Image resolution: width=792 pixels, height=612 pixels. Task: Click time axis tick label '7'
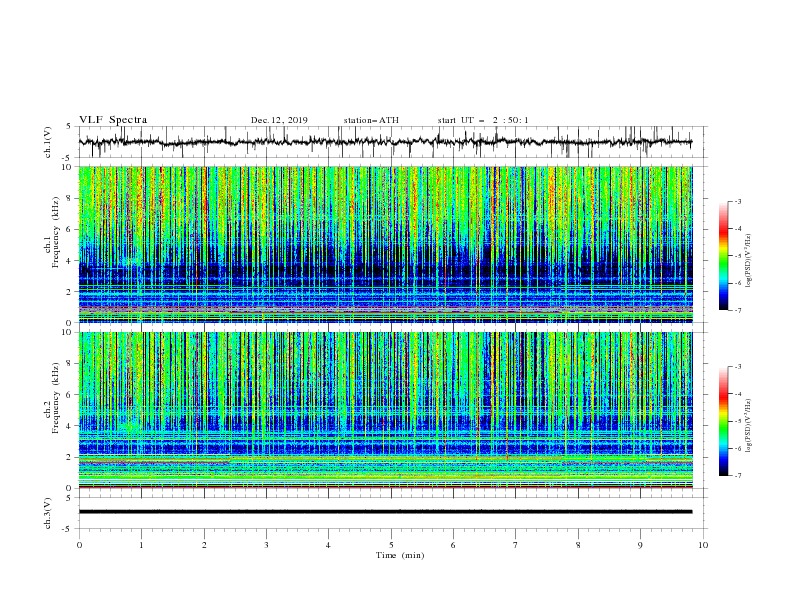tap(516, 545)
